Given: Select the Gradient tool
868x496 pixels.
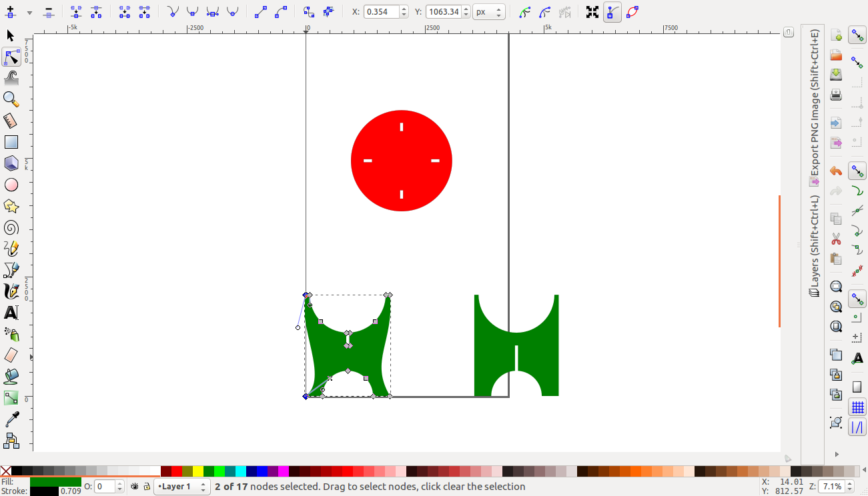Looking at the screenshot, I should tap(11, 398).
